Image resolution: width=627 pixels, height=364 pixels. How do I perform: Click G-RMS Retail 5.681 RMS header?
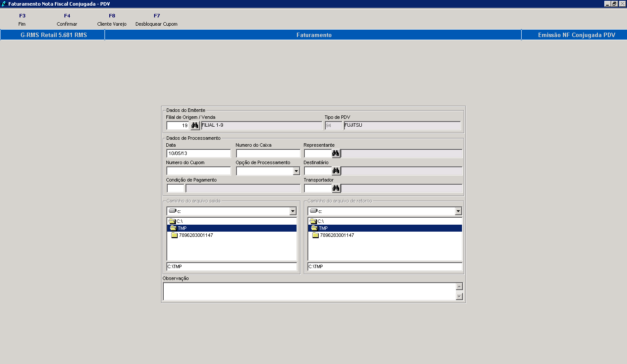coord(54,35)
